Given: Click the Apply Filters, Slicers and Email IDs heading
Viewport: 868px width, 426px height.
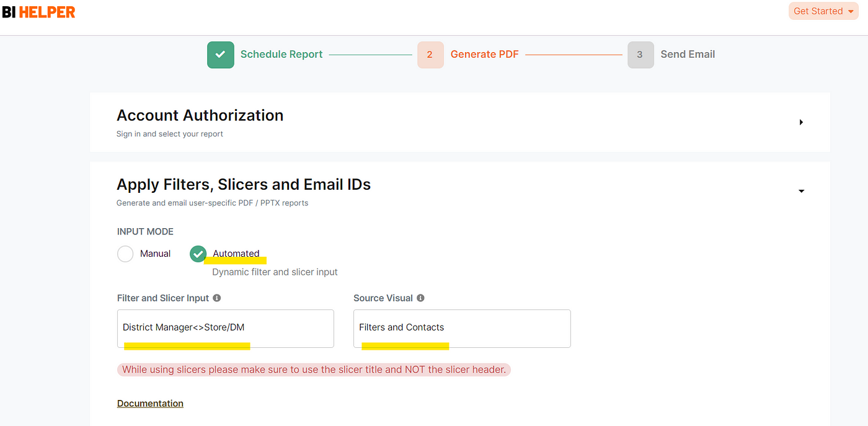Looking at the screenshot, I should coord(244,184).
